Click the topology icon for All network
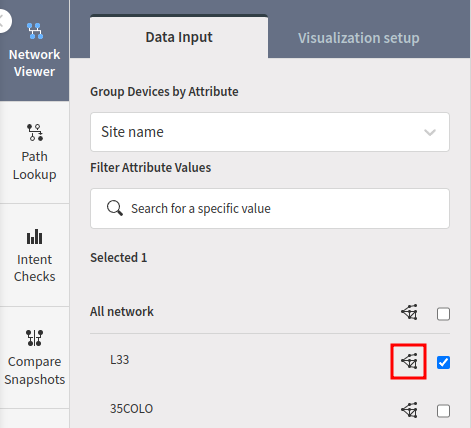The width and height of the screenshot is (471, 428). click(x=409, y=312)
